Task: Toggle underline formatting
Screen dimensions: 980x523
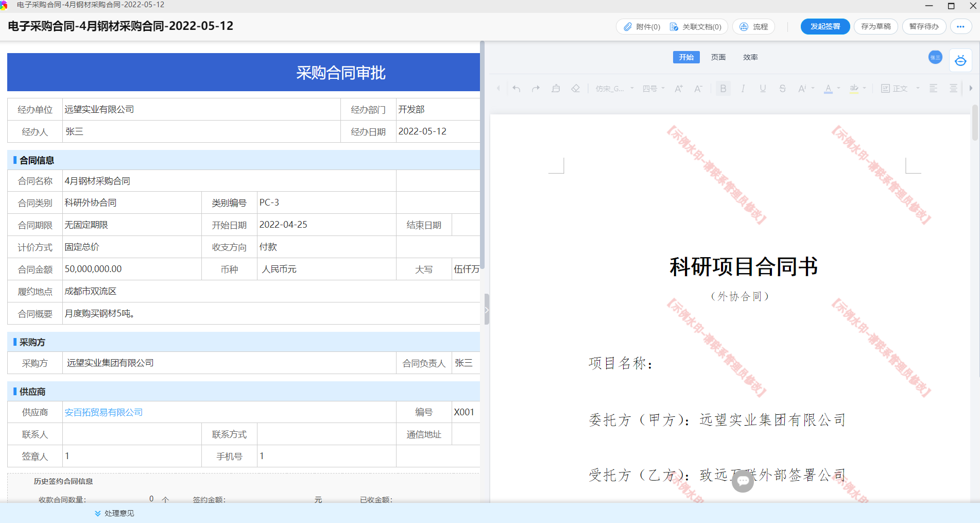Action: (x=763, y=89)
